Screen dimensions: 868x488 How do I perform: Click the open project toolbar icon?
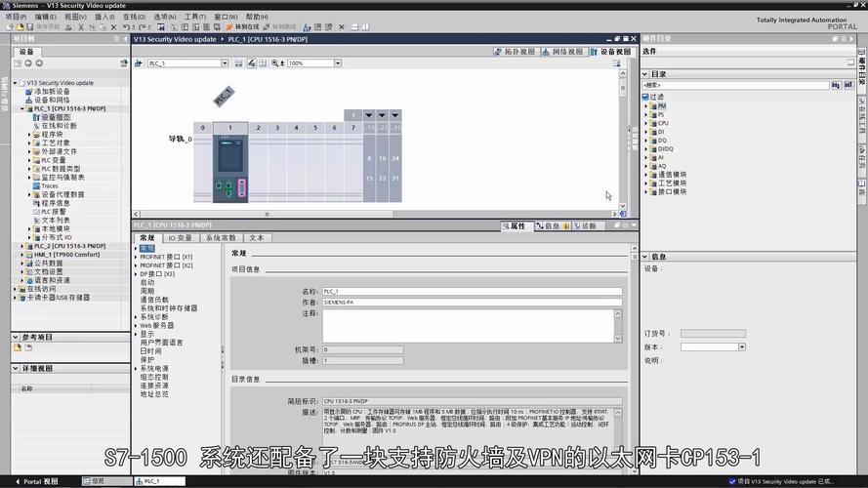coord(20,26)
